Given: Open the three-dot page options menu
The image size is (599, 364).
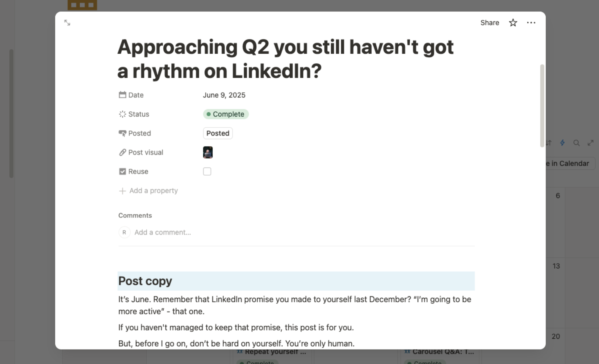Looking at the screenshot, I should [531, 23].
